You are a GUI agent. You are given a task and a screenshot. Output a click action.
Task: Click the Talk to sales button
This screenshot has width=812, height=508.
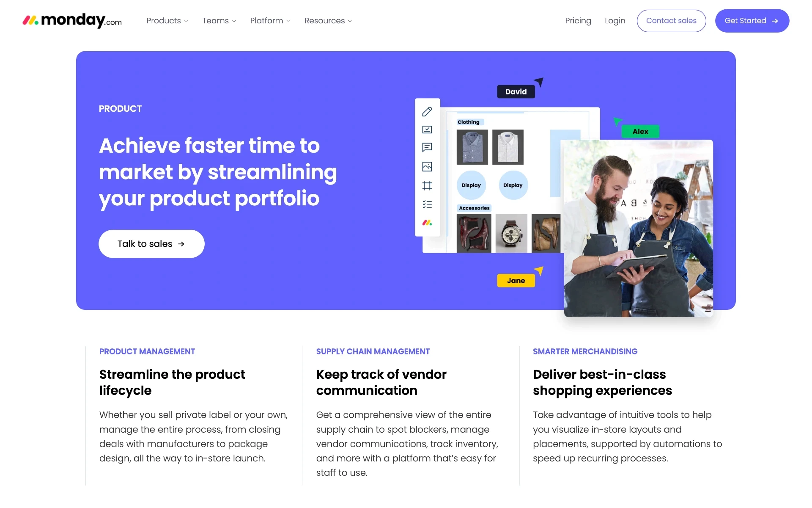pos(153,244)
